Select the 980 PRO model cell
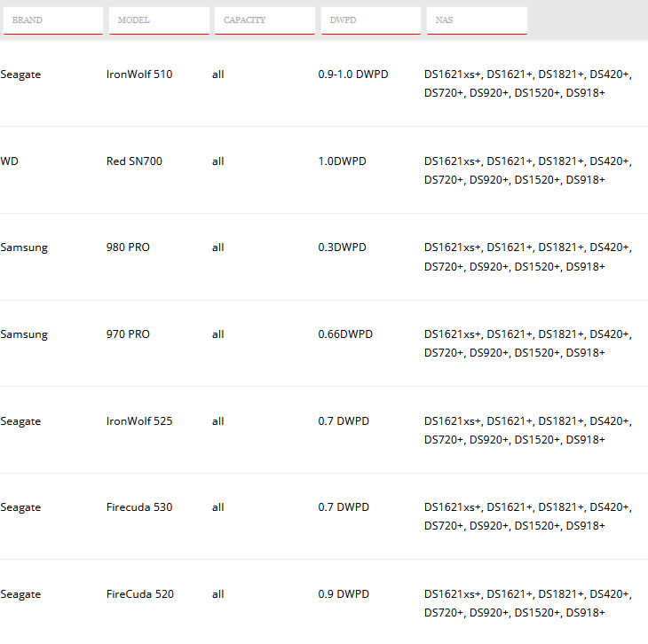This screenshot has width=648, height=644. [128, 247]
